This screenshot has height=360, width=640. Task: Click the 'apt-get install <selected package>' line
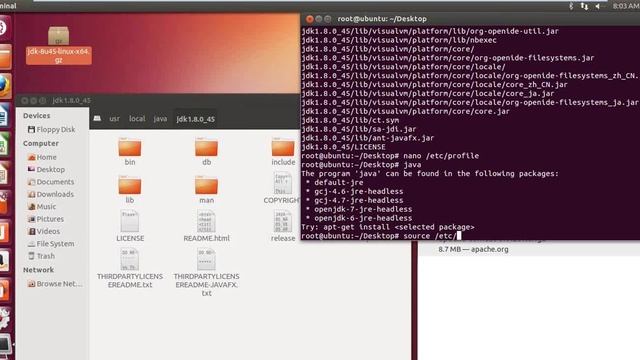point(388,227)
